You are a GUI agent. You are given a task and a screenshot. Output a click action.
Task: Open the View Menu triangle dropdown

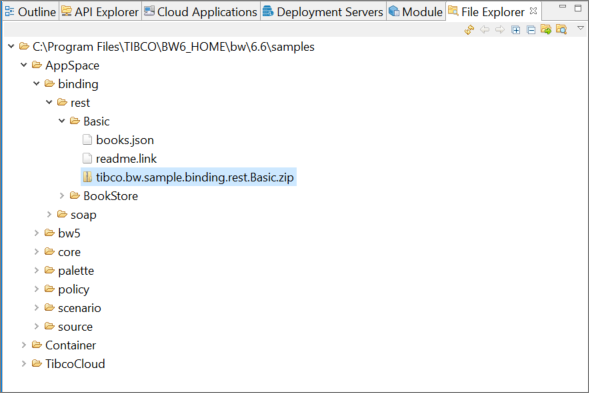coord(580,28)
